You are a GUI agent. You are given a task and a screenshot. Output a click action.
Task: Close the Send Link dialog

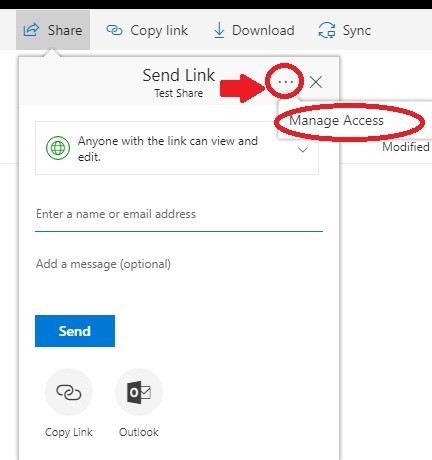pyautogui.click(x=316, y=82)
